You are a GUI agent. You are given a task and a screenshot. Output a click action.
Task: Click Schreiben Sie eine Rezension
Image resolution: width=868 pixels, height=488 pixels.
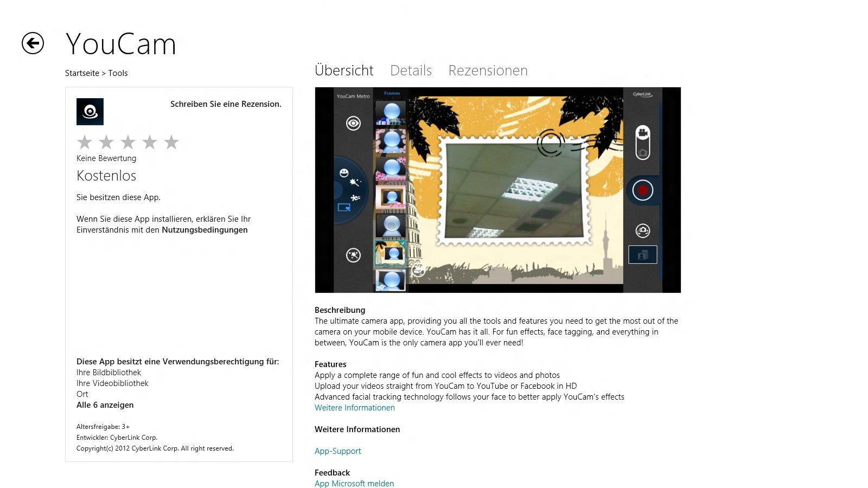(x=226, y=104)
